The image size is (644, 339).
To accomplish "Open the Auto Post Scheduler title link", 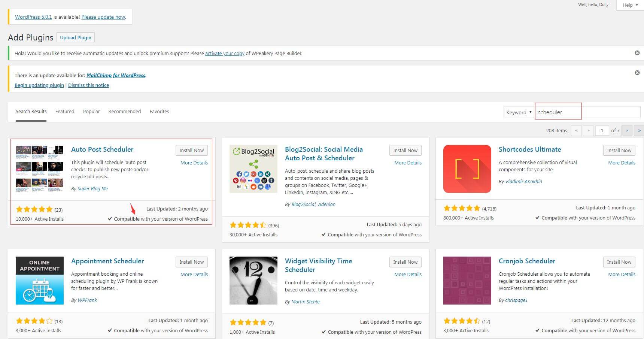I will (x=102, y=149).
